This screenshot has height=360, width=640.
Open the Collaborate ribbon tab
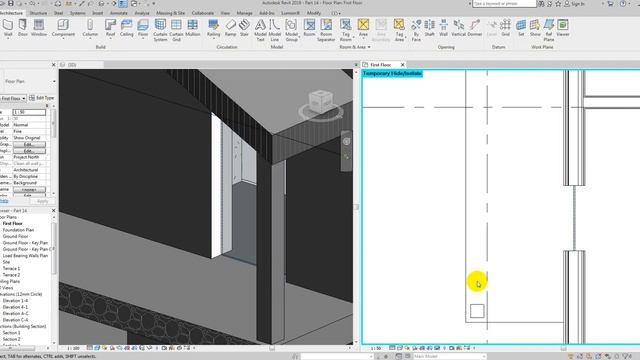[203, 13]
